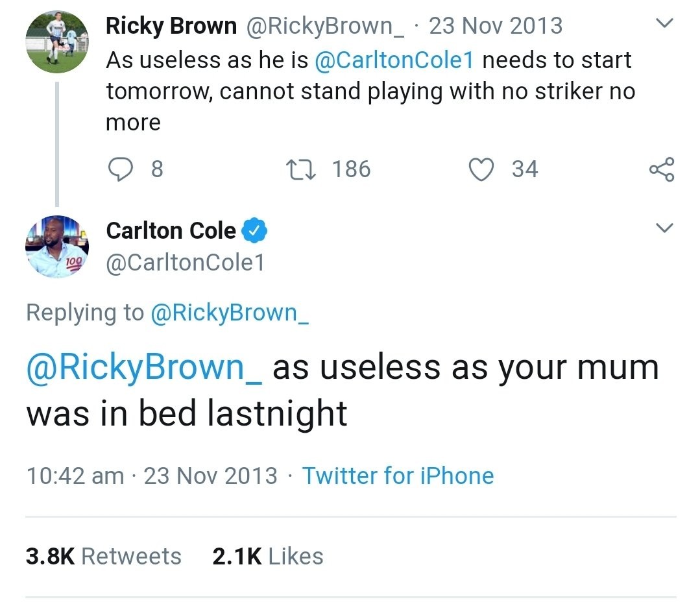Click the retweet arrows icon
This screenshot has width=700, height=604.
300,169
